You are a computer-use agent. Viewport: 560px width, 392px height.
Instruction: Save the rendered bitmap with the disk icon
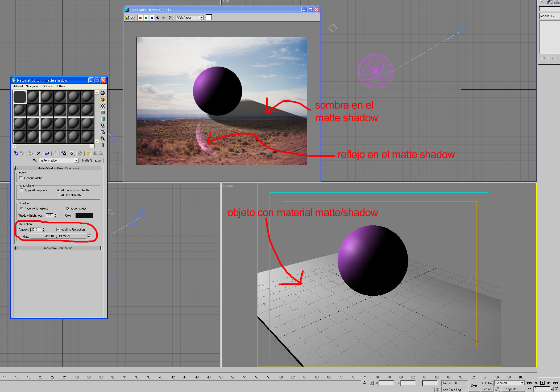[127, 18]
